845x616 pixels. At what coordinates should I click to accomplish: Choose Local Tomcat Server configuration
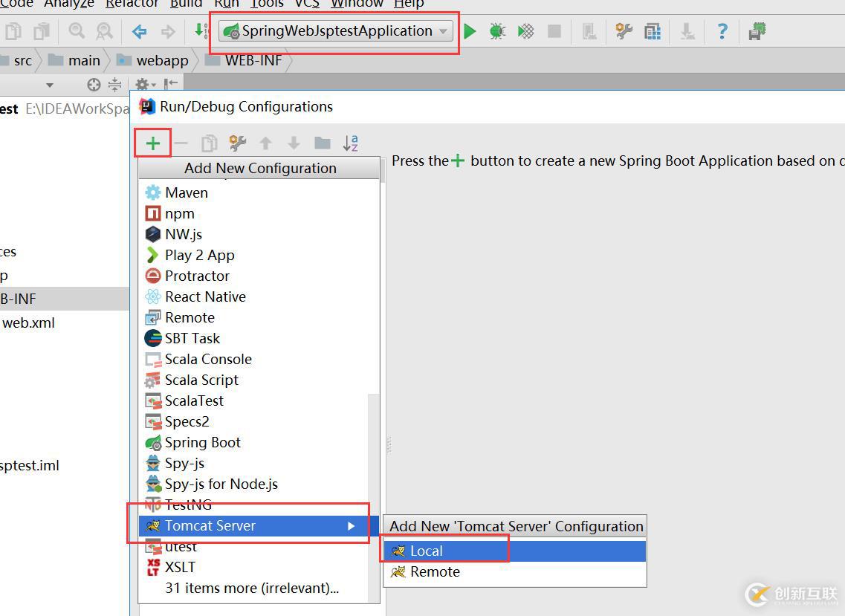tap(514, 551)
